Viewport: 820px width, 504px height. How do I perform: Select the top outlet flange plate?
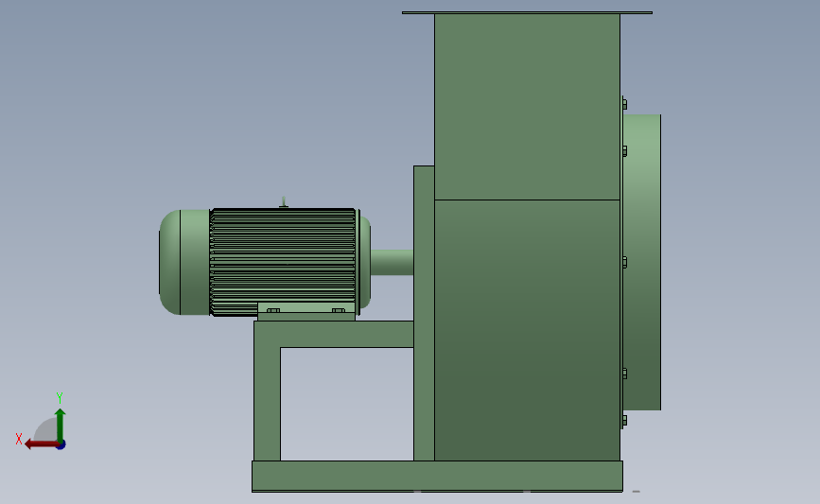tap(527, 12)
